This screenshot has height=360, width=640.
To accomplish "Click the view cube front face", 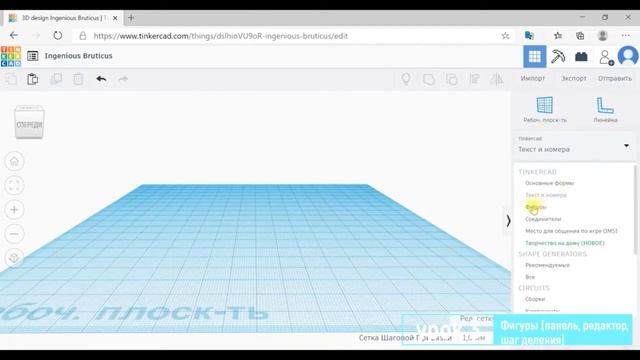I will (29, 124).
